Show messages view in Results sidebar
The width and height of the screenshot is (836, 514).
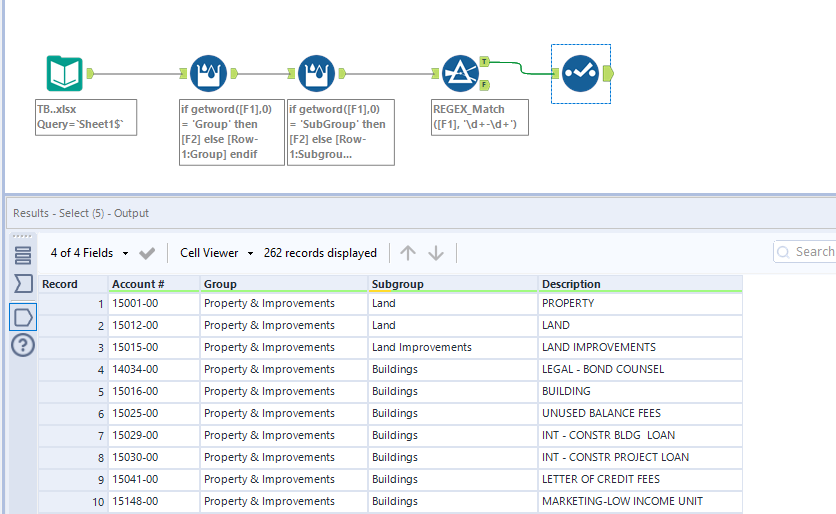pyautogui.click(x=22, y=255)
